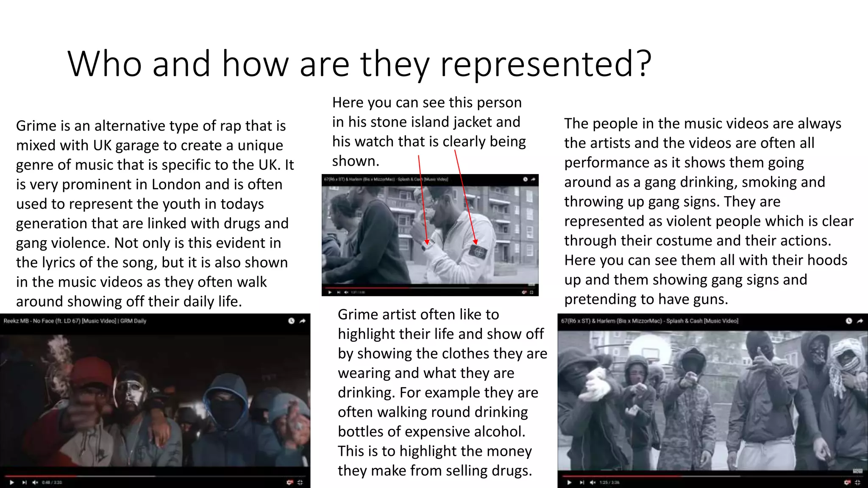Play the center Splash & Cash video
The height and width of the screenshot is (488, 868).
click(330, 292)
